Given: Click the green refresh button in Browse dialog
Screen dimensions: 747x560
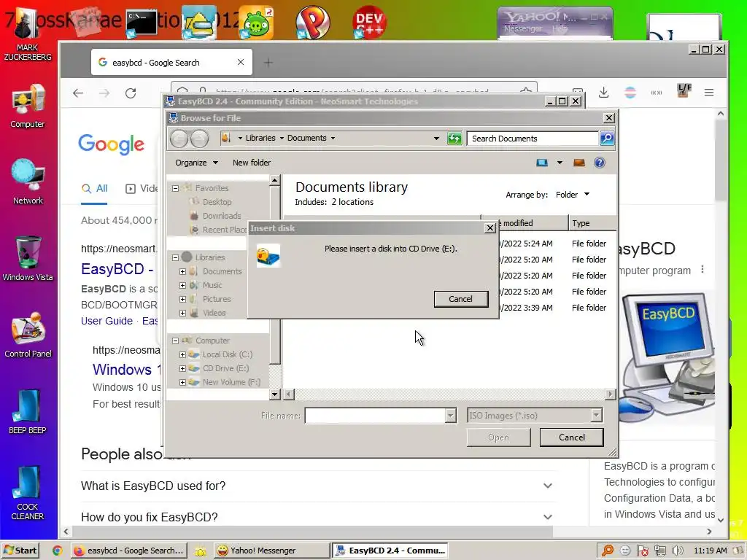Looking at the screenshot, I should [x=454, y=138].
